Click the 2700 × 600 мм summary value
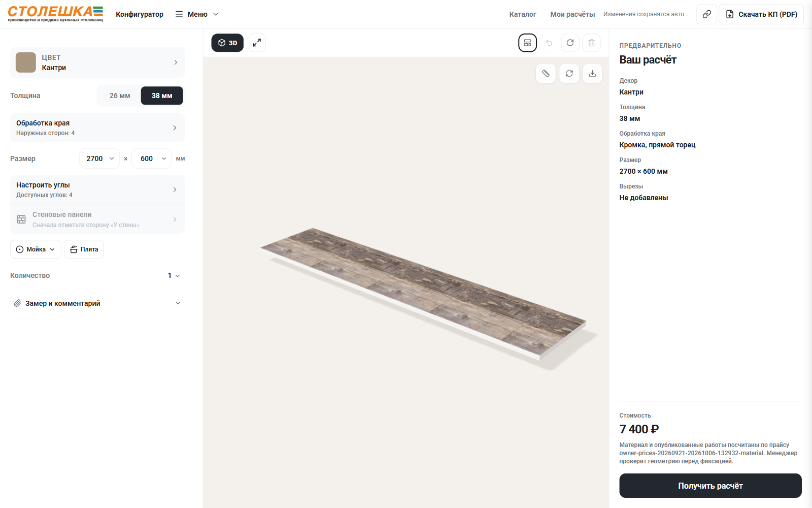Screen dimensions: 812x508 tap(644, 171)
